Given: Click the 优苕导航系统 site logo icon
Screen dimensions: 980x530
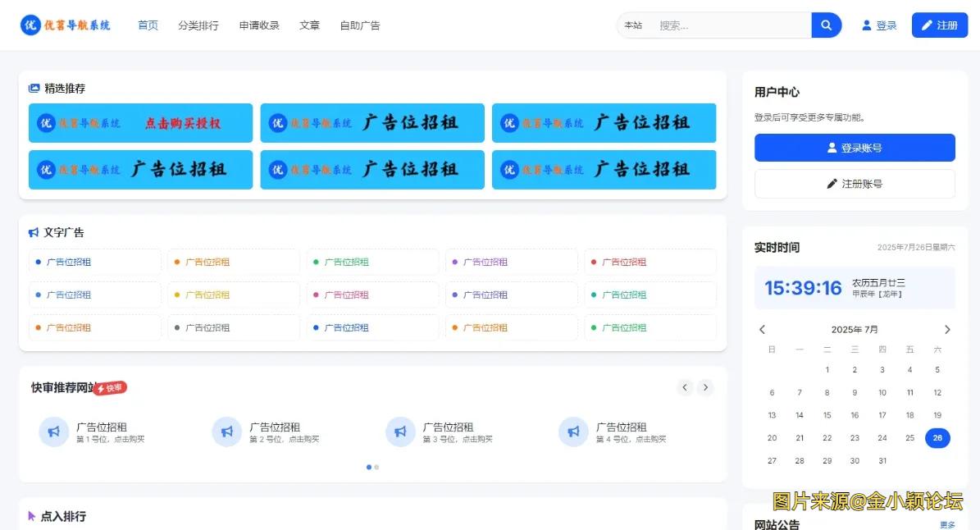Looking at the screenshot, I should coord(31,24).
